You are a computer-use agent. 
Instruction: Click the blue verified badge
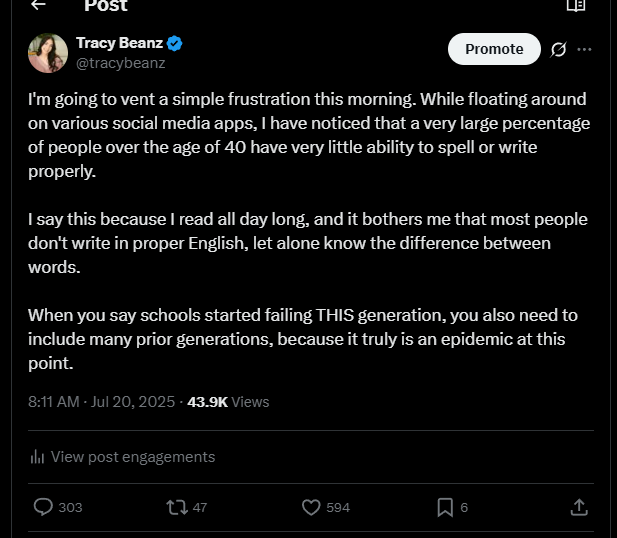[x=174, y=44]
